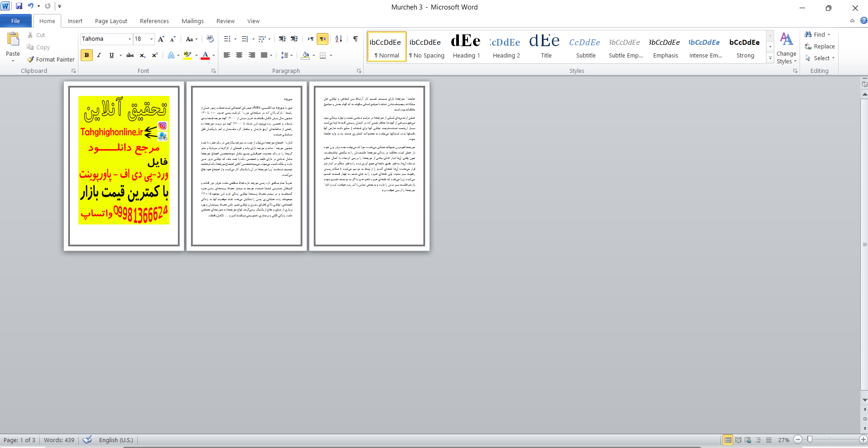Screen dimensions: 868x448
Task: Switch to Print Layout view
Action: pos(728,440)
